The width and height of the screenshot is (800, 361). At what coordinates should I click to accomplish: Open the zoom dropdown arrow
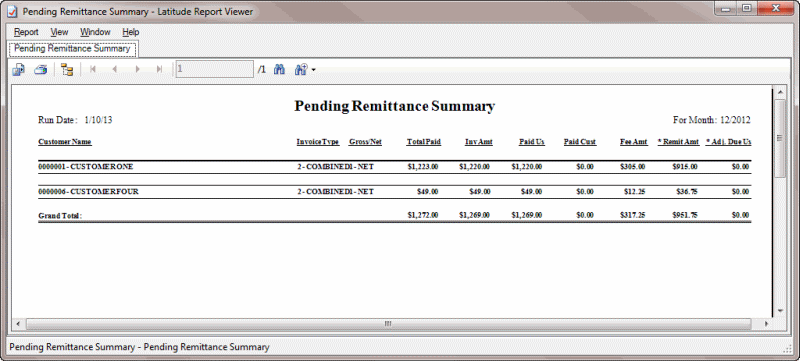tap(313, 70)
